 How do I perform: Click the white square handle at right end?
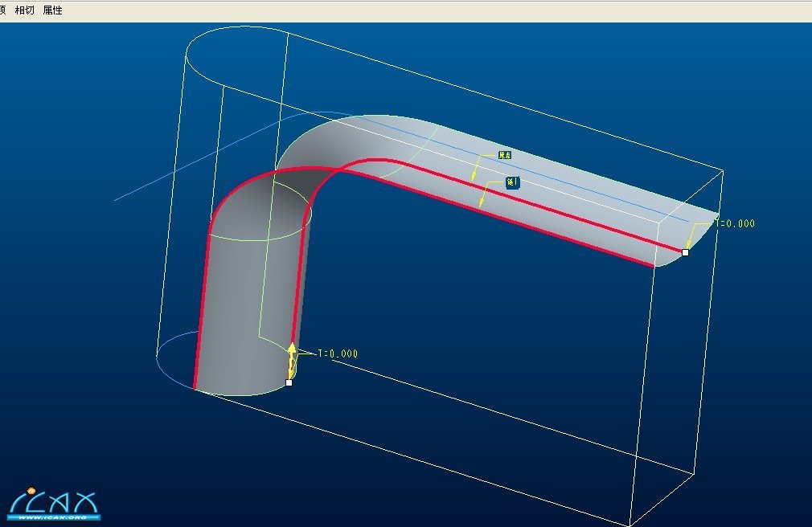pyautogui.click(x=685, y=252)
